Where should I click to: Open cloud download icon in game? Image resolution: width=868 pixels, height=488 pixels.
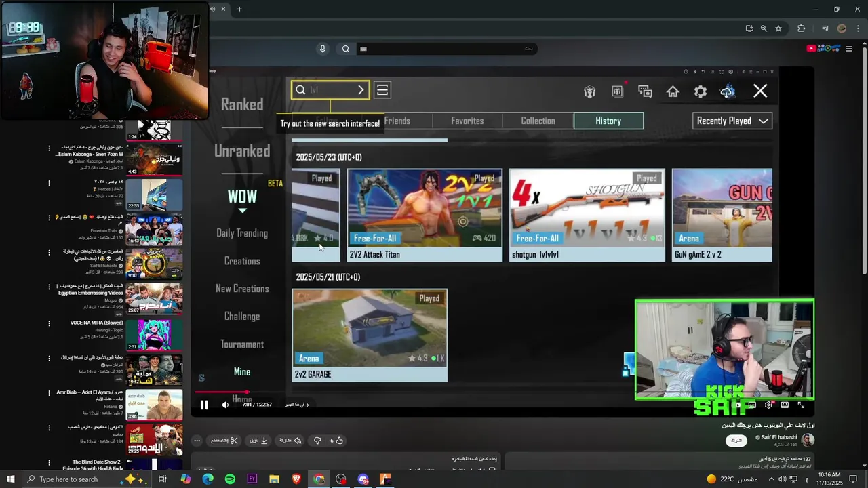(x=728, y=91)
